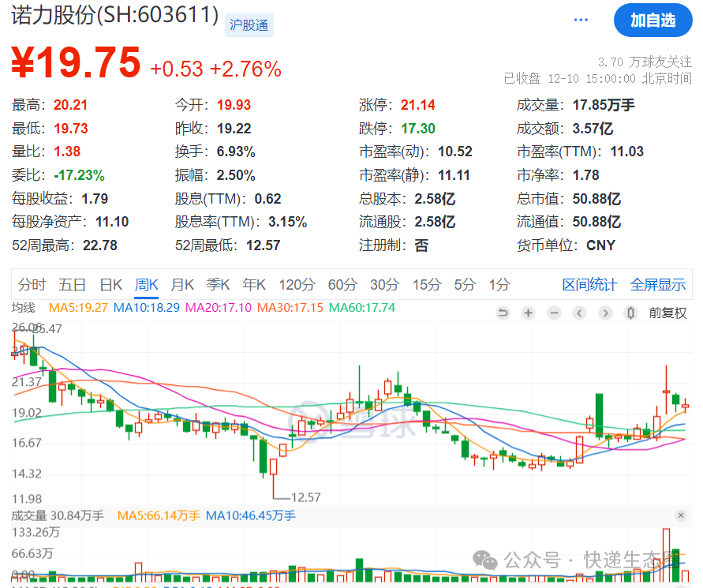Click the 最低 value 19.73
703x588 pixels.
click(x=71, y=129)
